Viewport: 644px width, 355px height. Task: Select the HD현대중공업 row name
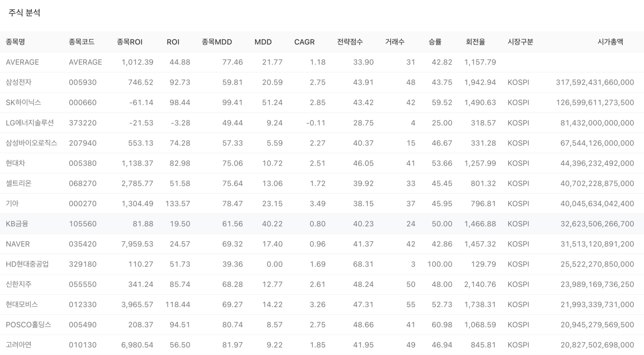click(27, 264)
